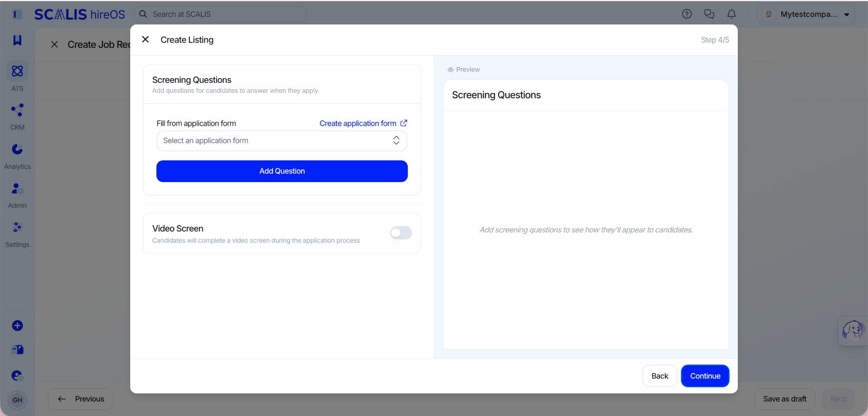Click the 'Add screening questions to see' placeholder text
This screenshot has height=416, width=868.
coord(586,230)
